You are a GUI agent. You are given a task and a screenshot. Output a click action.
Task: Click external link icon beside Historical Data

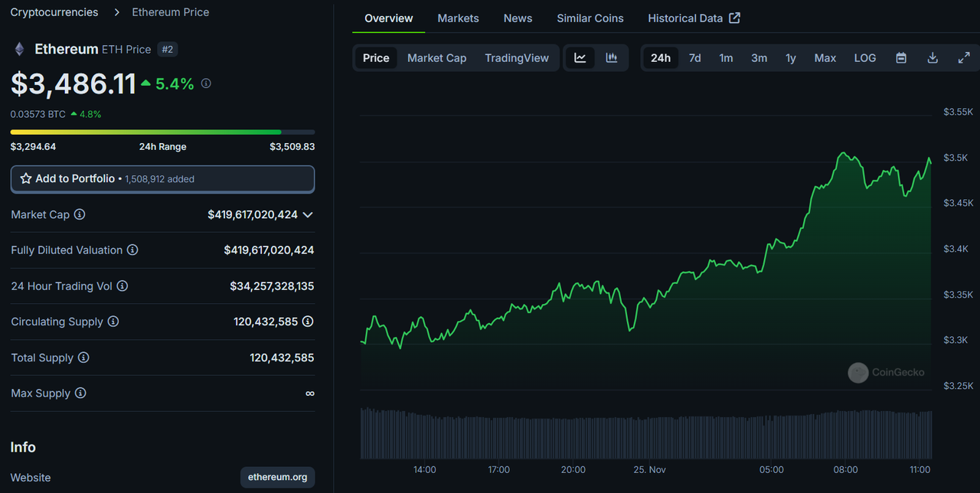click(x=734, y=18)
